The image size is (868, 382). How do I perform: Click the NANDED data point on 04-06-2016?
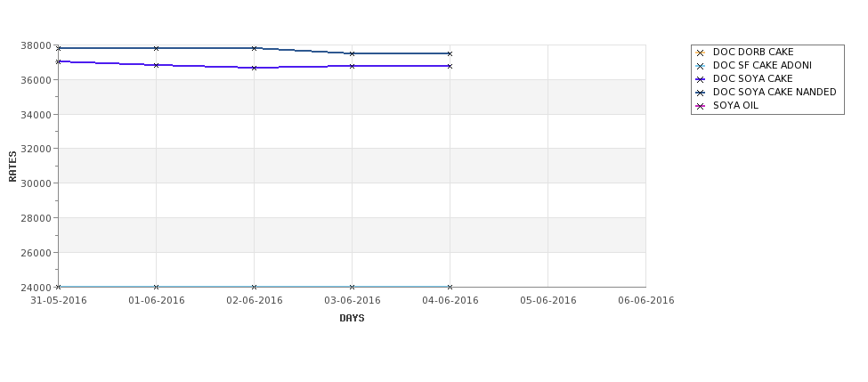pyautogui.click(x=450, y=53)
